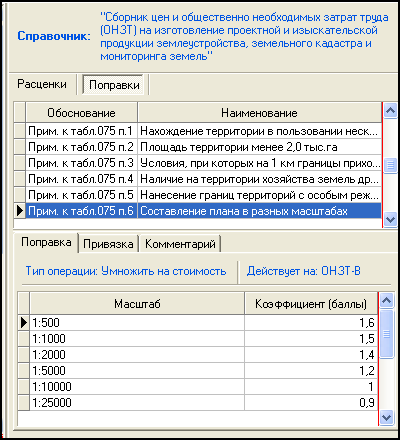Click cell Площадь территории менее 2,0 тыс.га
Image resolution: width=400 pixels, height=440 pixels.
pos(259,147)
